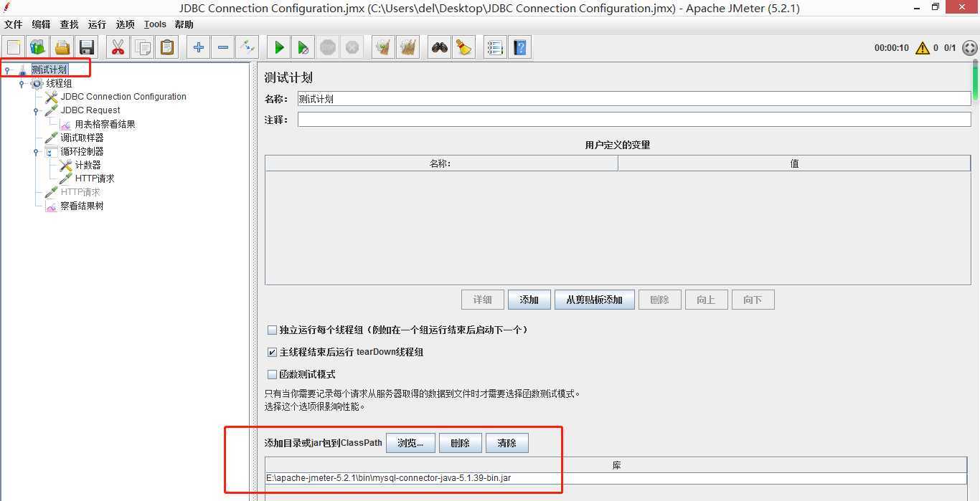Click the 注释 comment field
The height and width of the screenshot is (501, 980).
point(634,120)
